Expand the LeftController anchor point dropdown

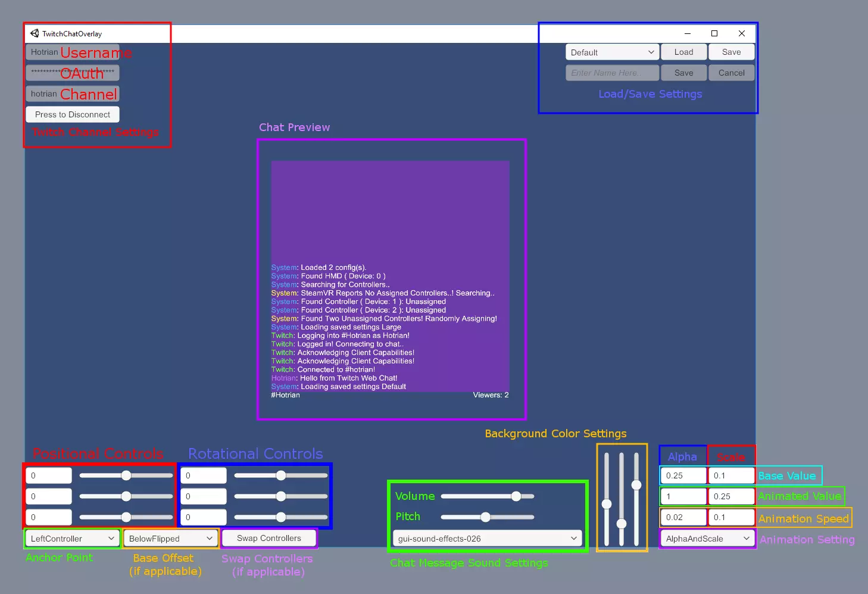(x=73, y=539)
